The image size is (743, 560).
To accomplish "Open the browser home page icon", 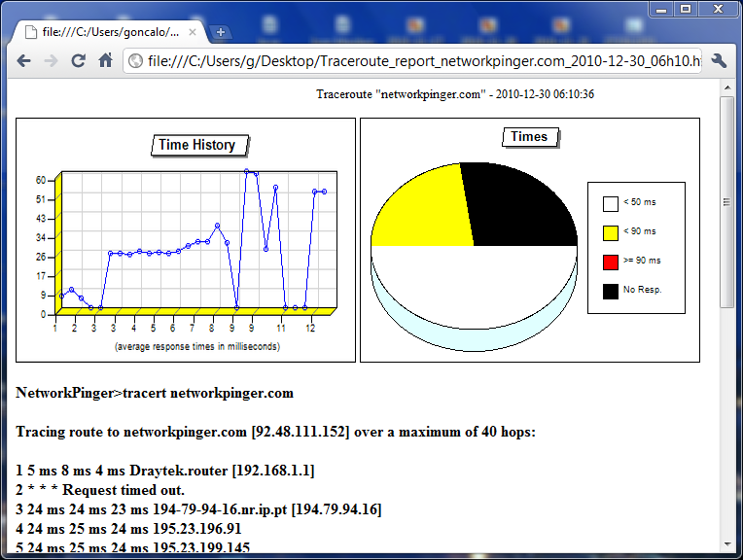I will coord(105,60).
